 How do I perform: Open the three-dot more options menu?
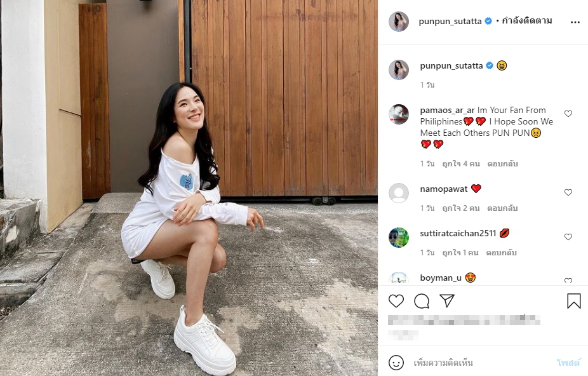click(575, 22)
